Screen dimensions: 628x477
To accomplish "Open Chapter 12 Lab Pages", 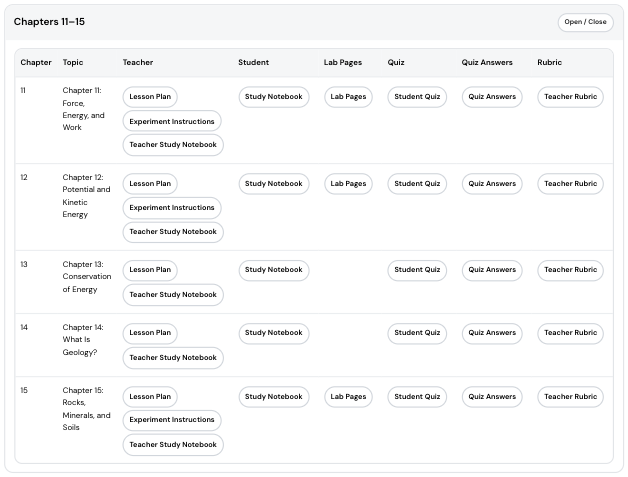I will pyautogui.click(x=348, y=184).
